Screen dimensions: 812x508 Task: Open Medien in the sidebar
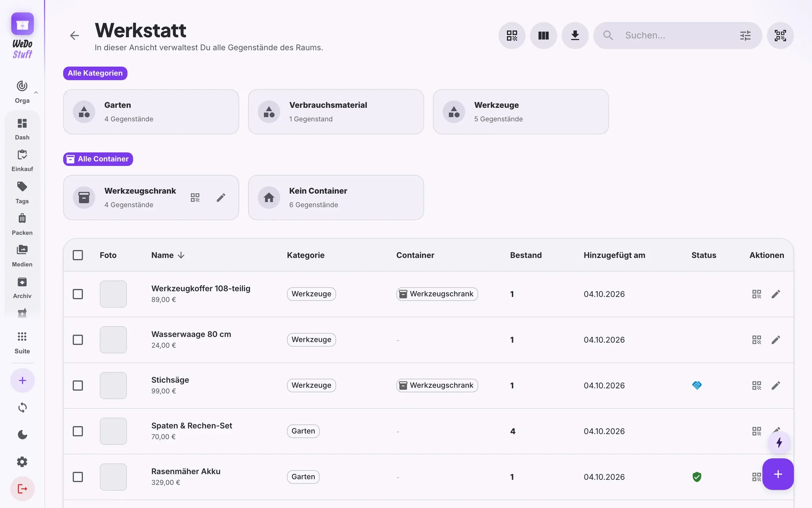point(22,256)
